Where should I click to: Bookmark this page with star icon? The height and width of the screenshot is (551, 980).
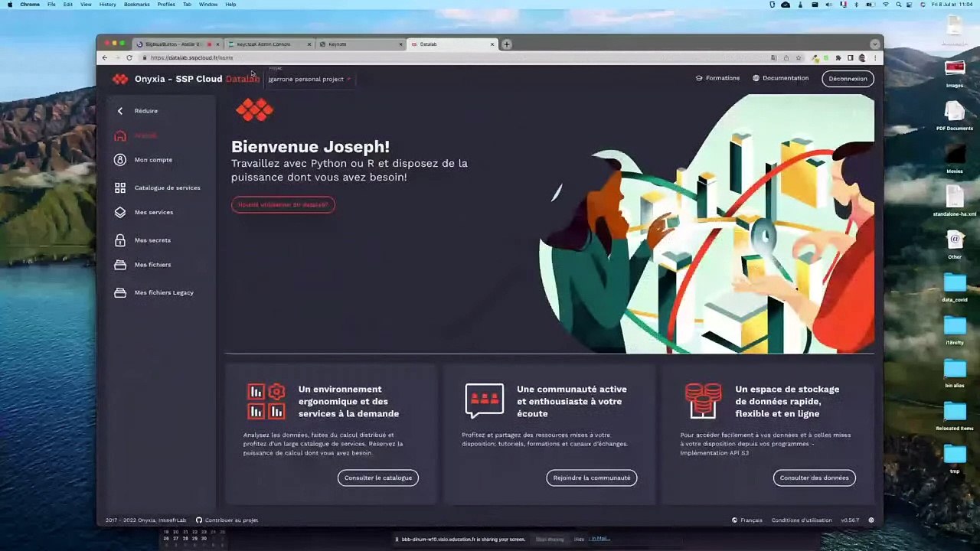click(x=799, y=58)
